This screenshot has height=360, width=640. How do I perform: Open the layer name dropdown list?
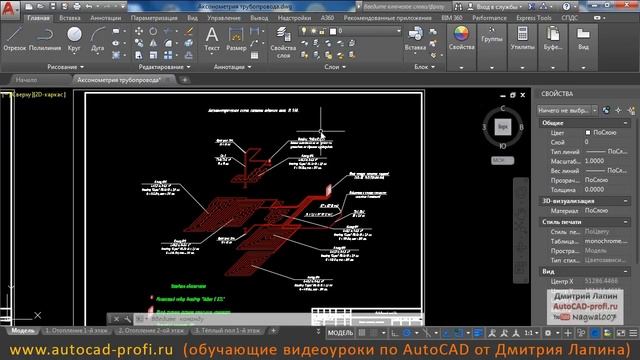(x=399, y=31)
